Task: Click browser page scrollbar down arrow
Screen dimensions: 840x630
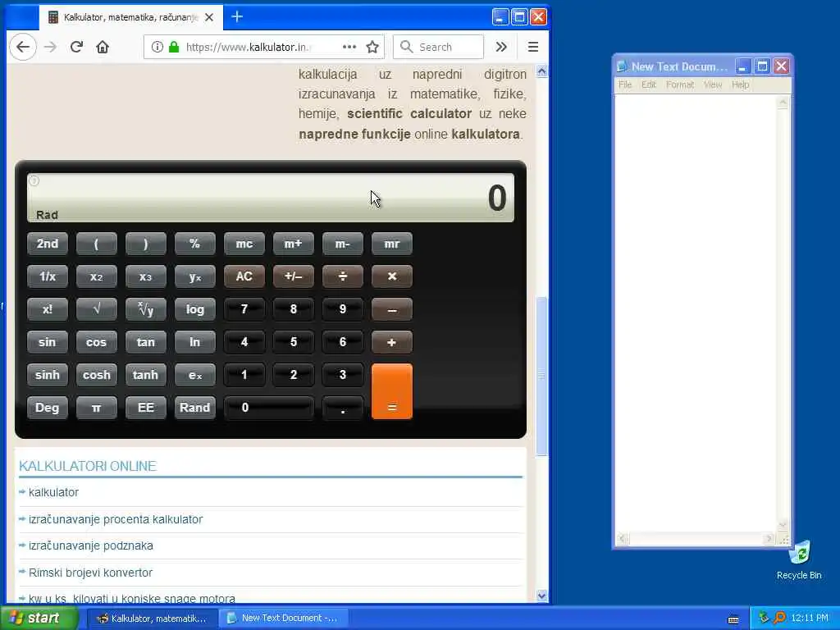Action: (x=541, y=596)
